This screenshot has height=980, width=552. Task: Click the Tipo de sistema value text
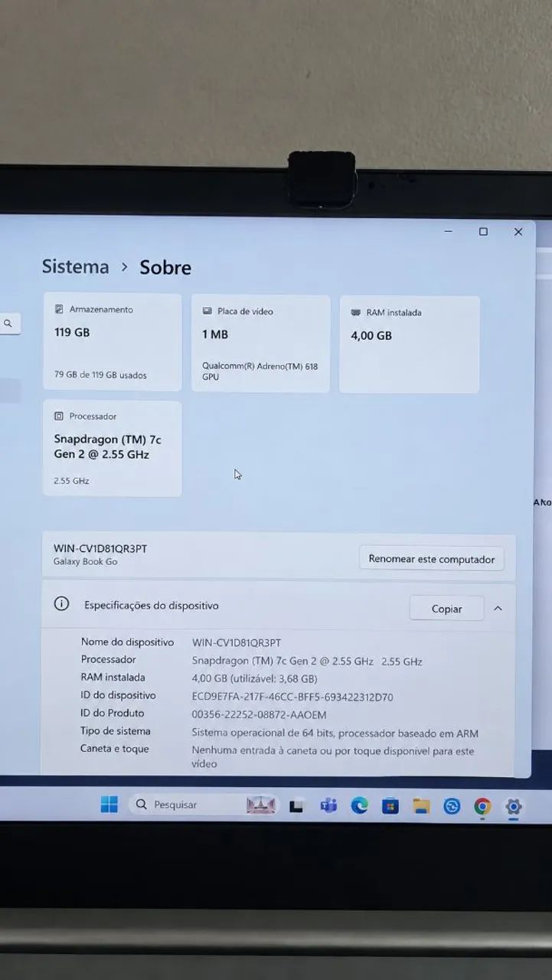tap(335, 733)
